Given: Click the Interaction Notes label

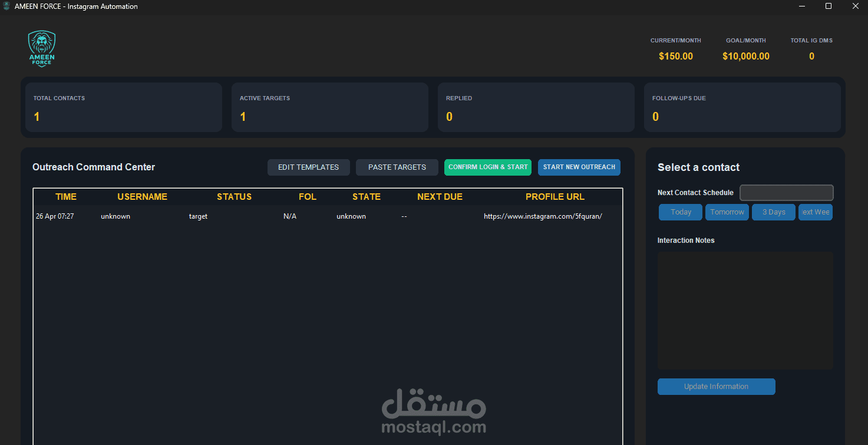Looking at the screenshot, I should point(686,240).
